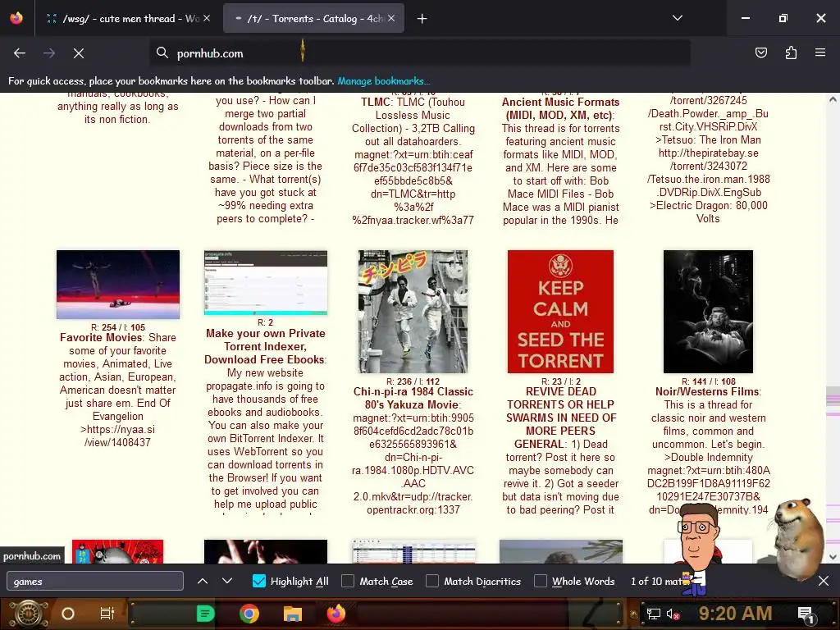Open Task View icon on taskbar

(107, 614)
